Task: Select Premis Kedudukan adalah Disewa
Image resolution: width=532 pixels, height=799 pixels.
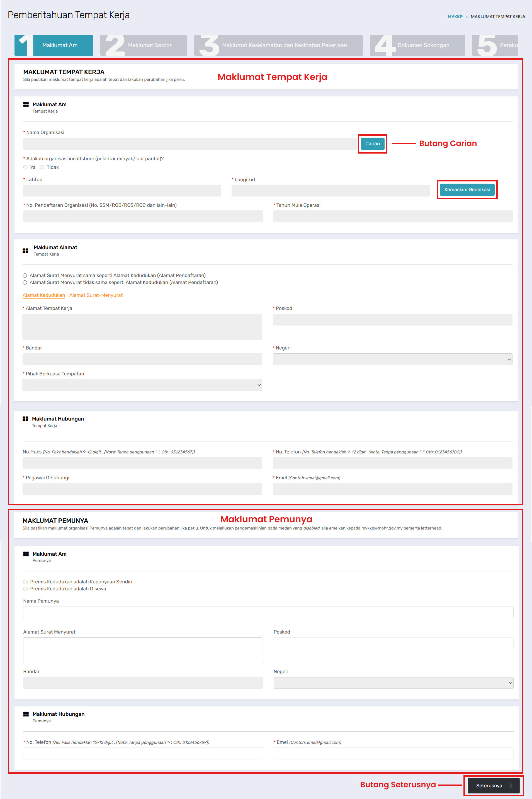Action: pos(25,589)
